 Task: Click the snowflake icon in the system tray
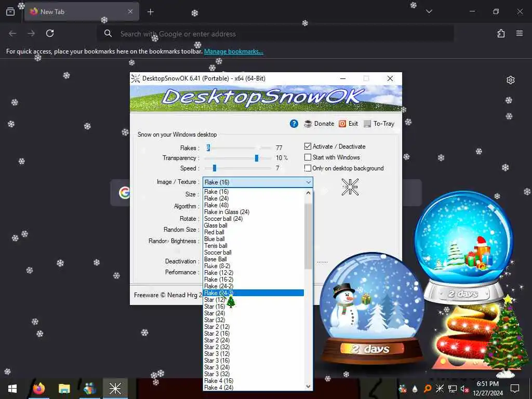[440, 389]
